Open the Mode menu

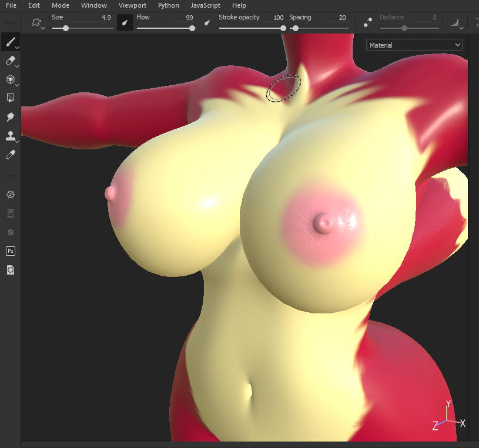pos(60,5)
